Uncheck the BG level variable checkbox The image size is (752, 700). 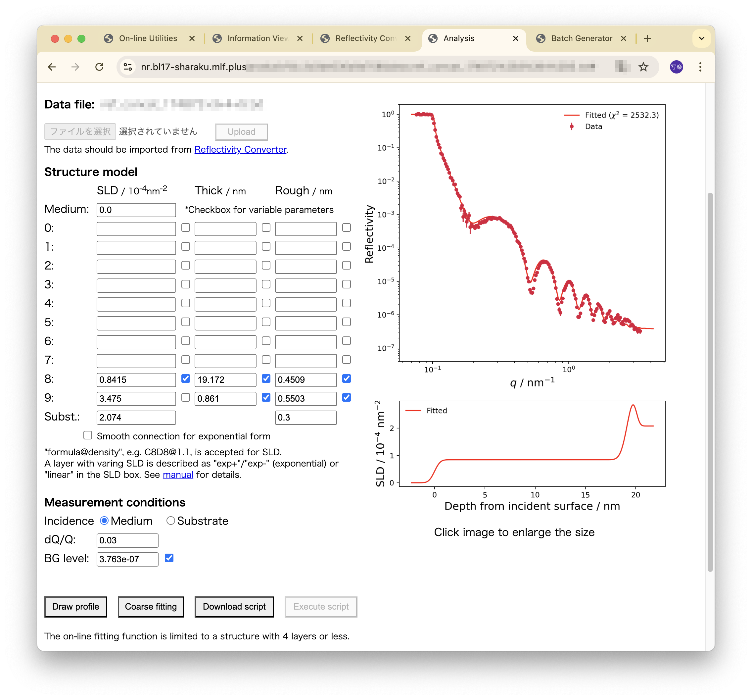pos(169,558)
